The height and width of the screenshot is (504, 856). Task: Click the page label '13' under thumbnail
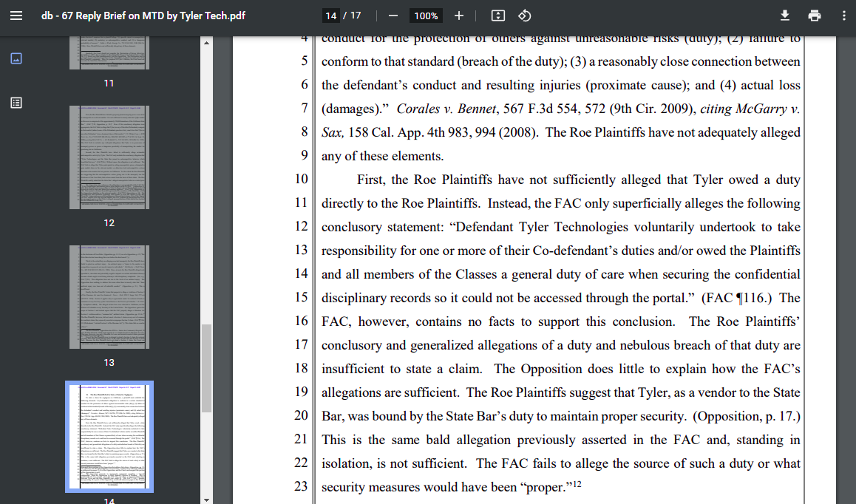point(109,363)
